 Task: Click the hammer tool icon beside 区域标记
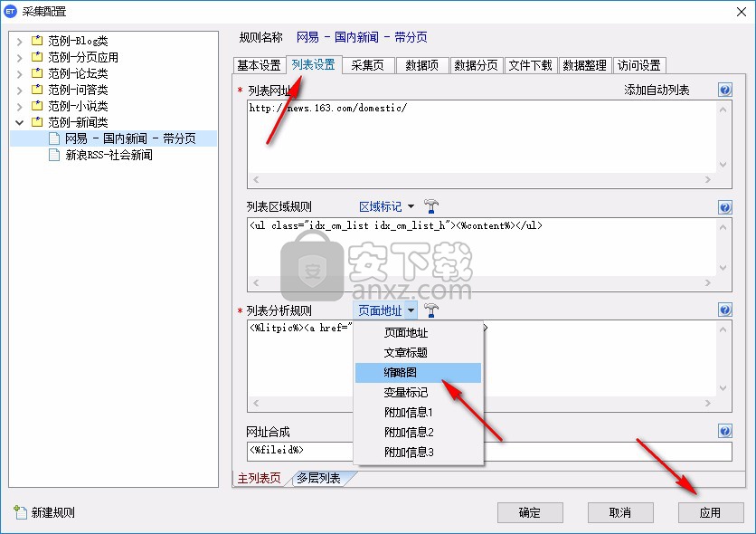(431, 207)
